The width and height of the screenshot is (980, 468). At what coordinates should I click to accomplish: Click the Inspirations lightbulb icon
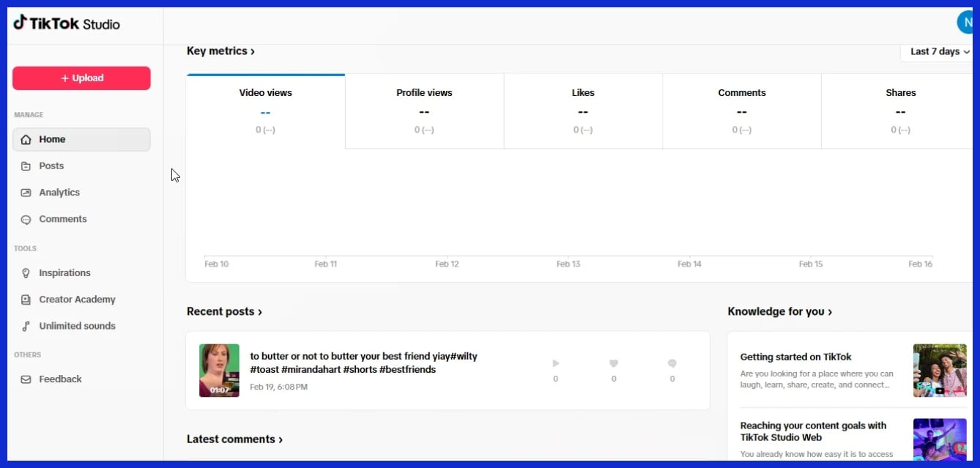click(x=26, y=273)
